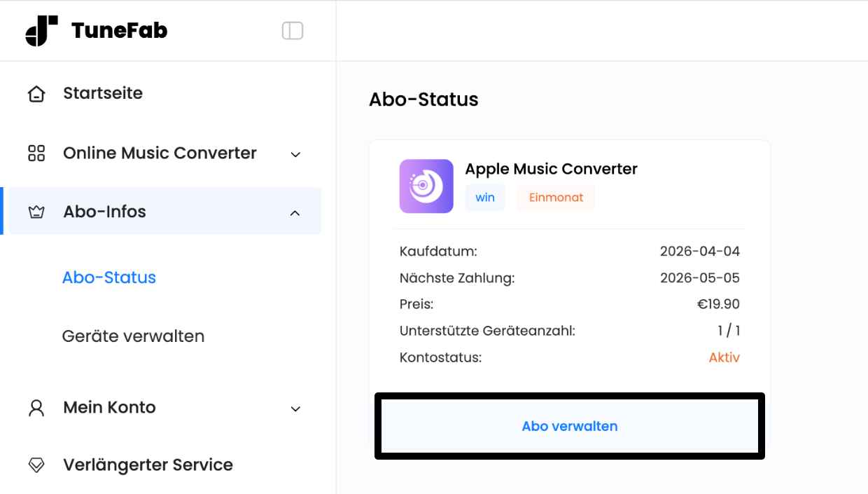
Task: Click the TuneFab brand name text
Action: coord(120,31)
